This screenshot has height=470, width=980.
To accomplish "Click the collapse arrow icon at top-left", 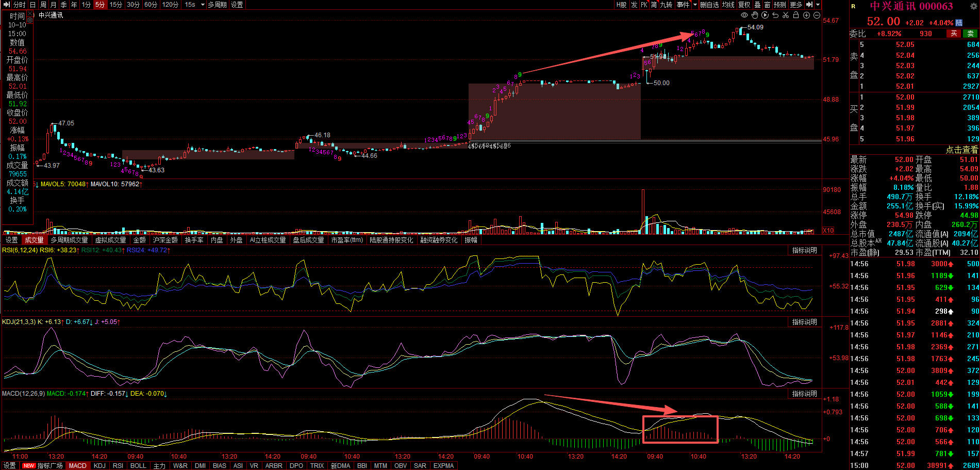I will point(6,5).
